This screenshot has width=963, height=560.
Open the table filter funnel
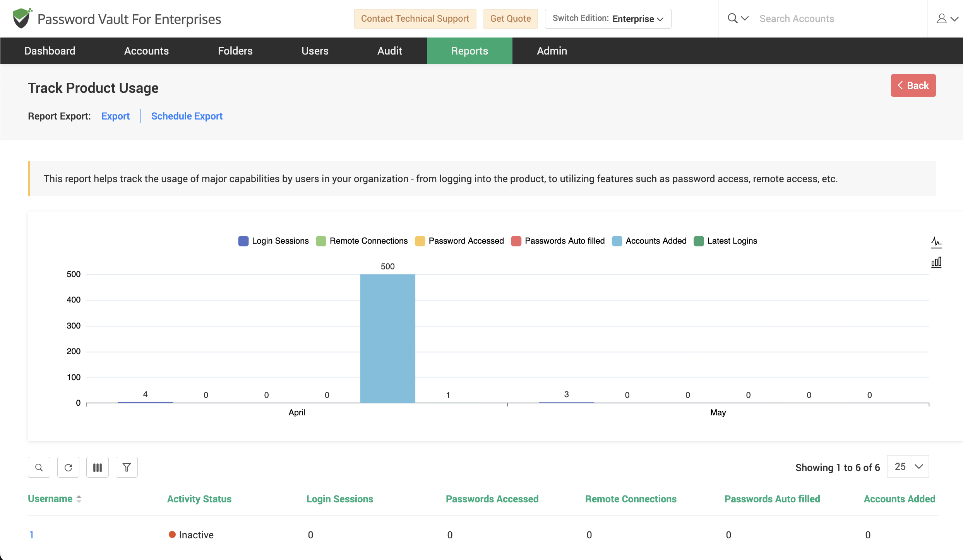(x=127, y=467)
